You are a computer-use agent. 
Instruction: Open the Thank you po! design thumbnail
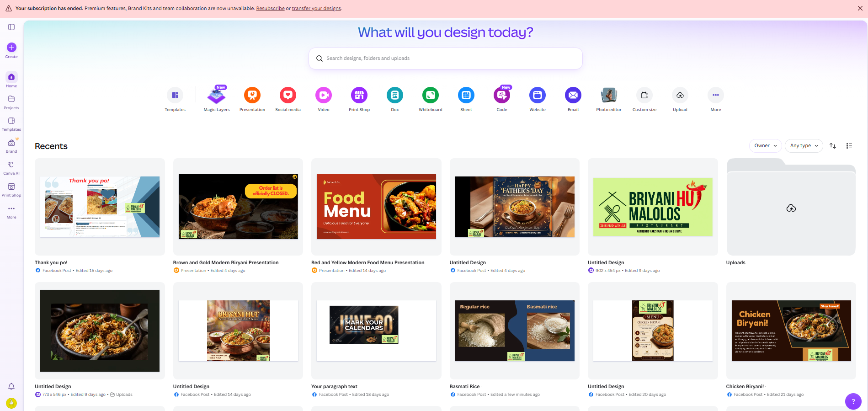[100, 207]
